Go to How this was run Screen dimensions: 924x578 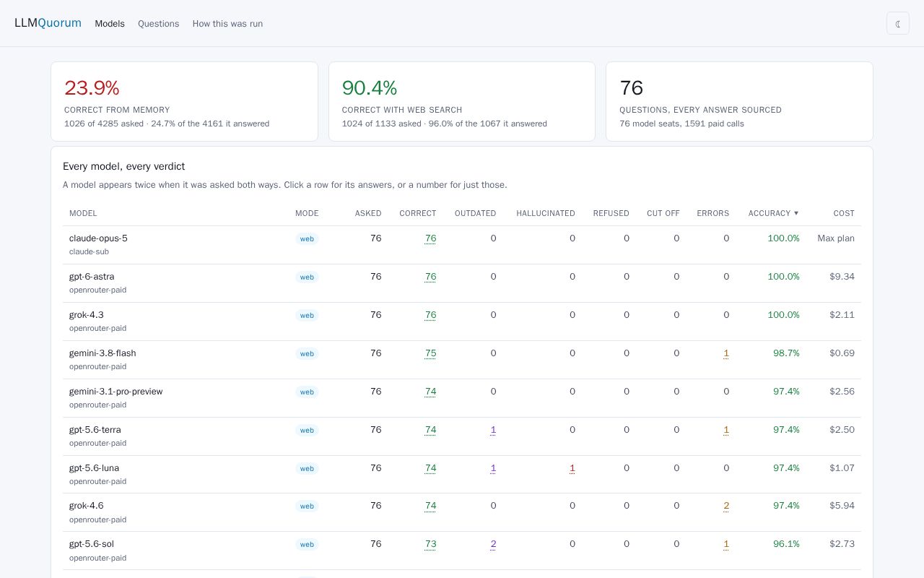pyautogui.click(x=227, y=24)
